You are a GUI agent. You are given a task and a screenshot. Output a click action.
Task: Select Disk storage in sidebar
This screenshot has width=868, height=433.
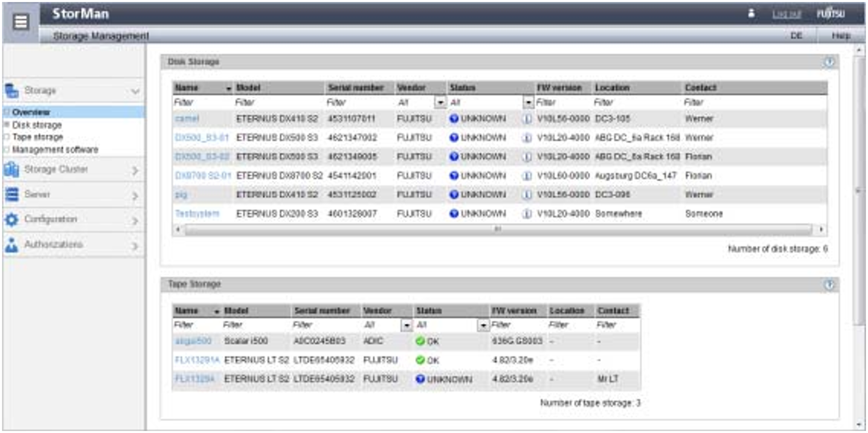37,125
